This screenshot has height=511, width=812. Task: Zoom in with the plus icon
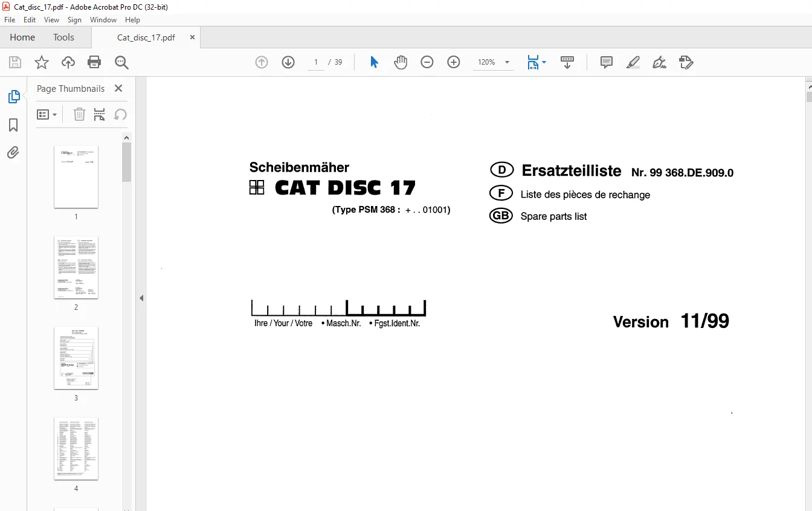pyautogui.click(x=454, y=62)
